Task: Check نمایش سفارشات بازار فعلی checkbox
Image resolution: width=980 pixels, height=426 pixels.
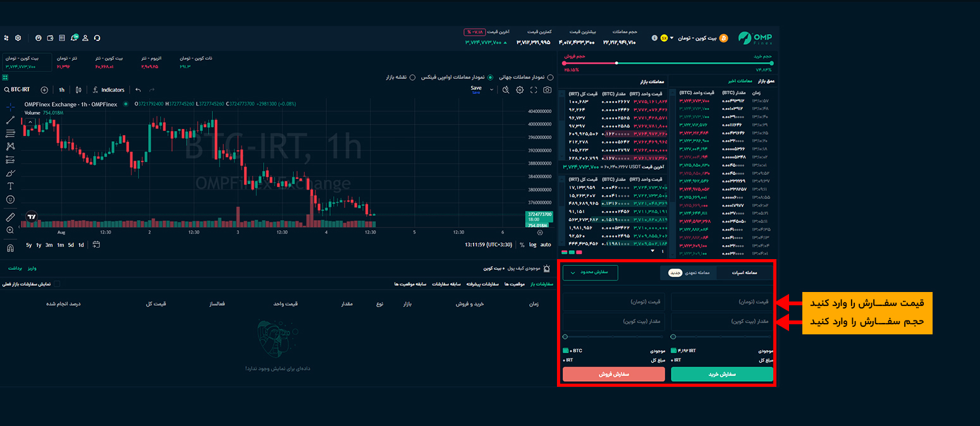Action: pyautogui.click(x=57, y=284)
